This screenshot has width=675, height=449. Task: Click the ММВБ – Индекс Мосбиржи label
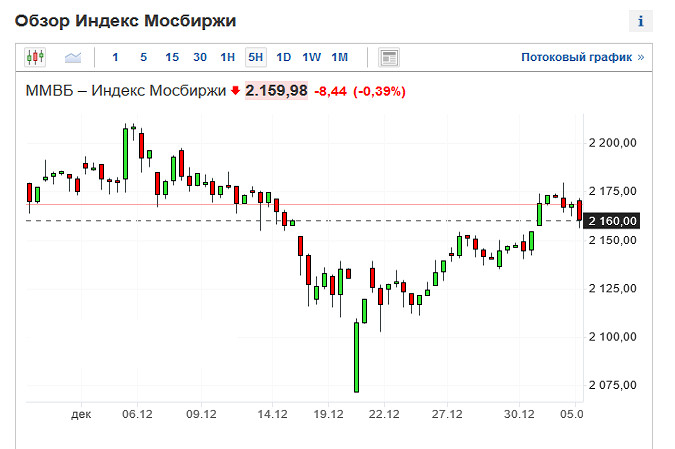pyautogui.click(x=126, y=91)
